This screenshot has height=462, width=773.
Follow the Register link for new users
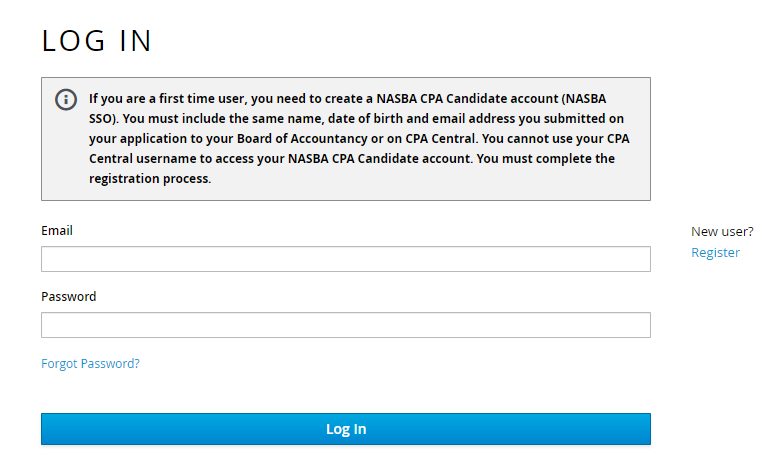pyautogui.click(x=715, y=252)
